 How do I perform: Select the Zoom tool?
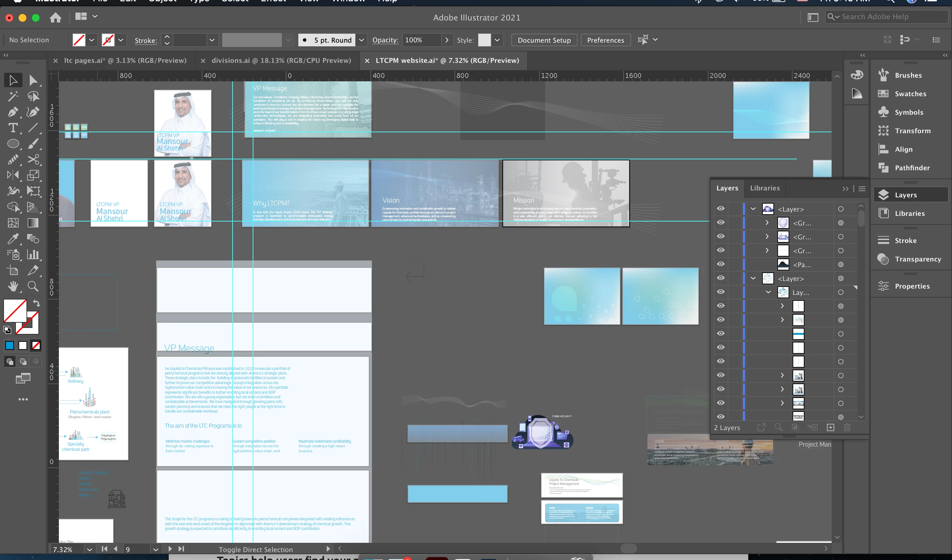click(x=33, y=286)
